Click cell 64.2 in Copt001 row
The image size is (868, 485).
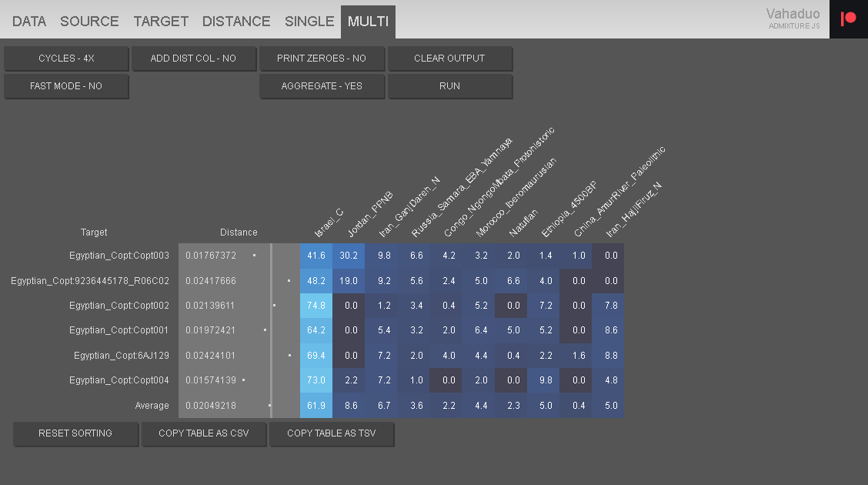[316, 330]
